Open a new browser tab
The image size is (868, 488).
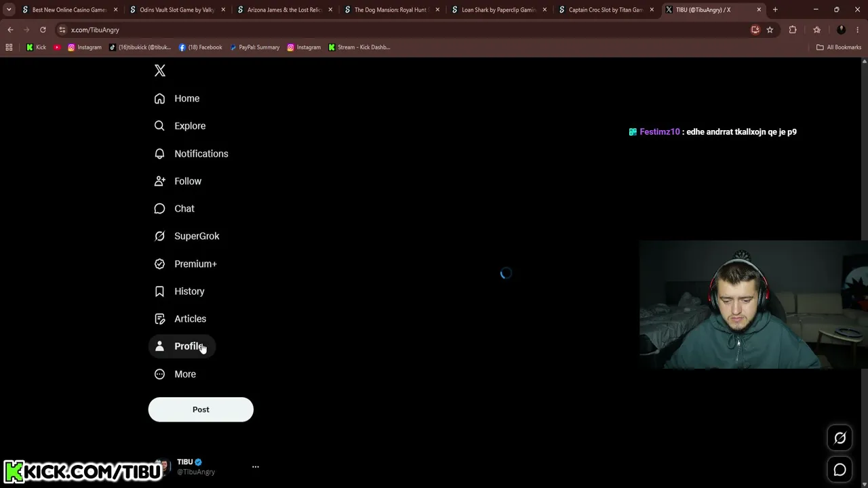pos(775,10)
